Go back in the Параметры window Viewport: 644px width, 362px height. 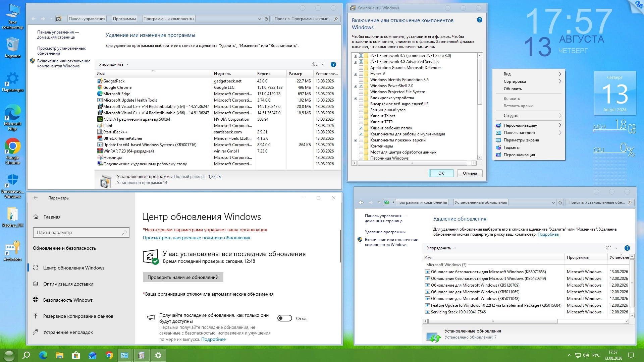(36, 198)
